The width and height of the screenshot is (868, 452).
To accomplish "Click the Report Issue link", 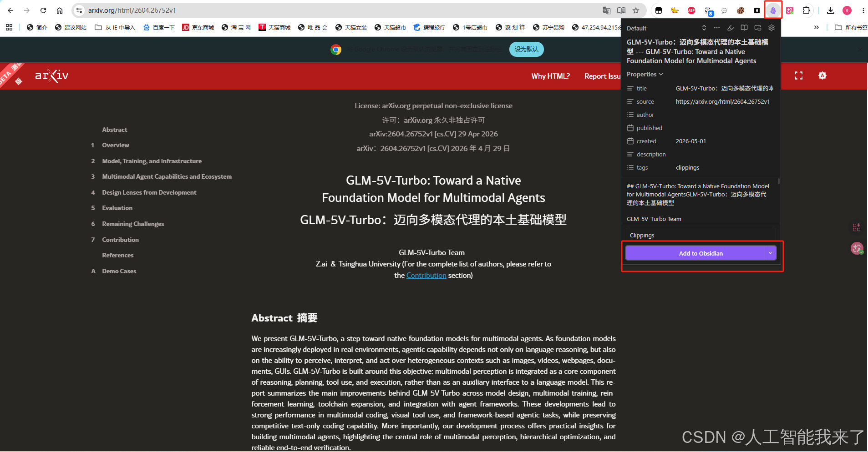I will point(603,76).
